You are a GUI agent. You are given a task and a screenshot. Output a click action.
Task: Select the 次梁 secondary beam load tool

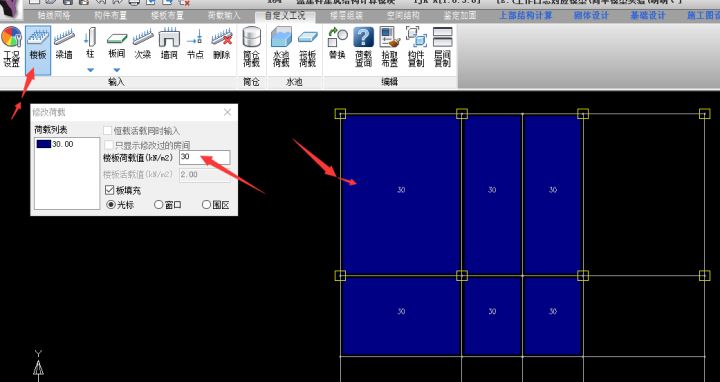(143, 45)
